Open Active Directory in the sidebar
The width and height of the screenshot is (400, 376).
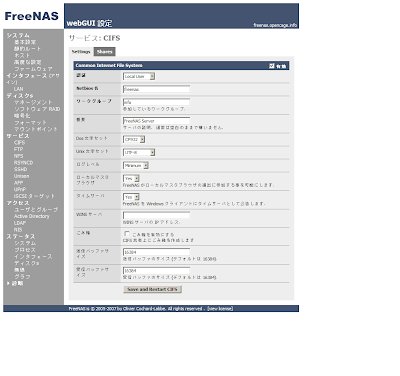pos(31,216)
